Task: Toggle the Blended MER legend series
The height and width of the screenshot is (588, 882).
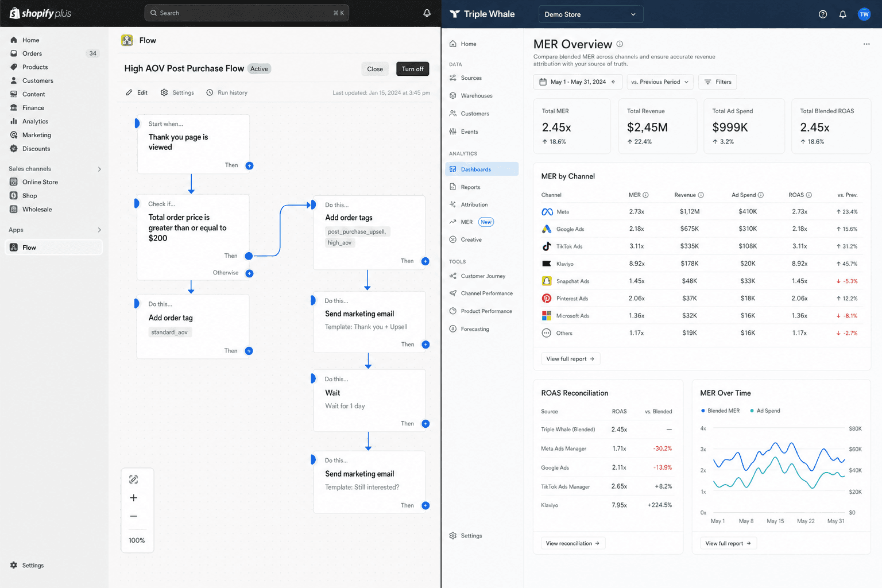Action: tap(720, 411)
